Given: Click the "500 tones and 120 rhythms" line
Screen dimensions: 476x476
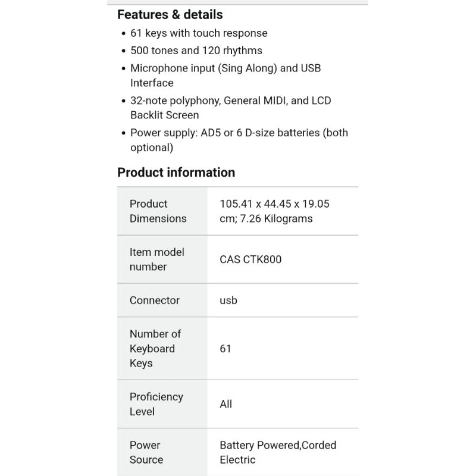Looking at the screenshot, I should 196,51.
